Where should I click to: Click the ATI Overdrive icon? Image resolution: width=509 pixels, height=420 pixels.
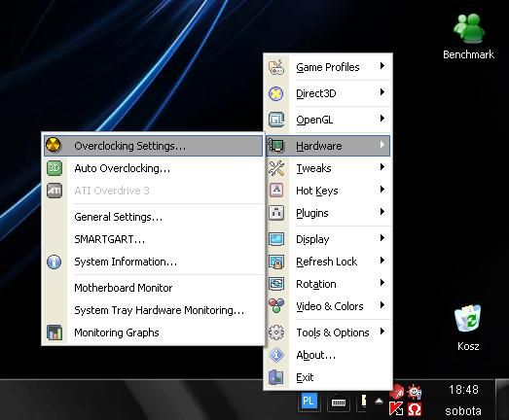(55, 191)
